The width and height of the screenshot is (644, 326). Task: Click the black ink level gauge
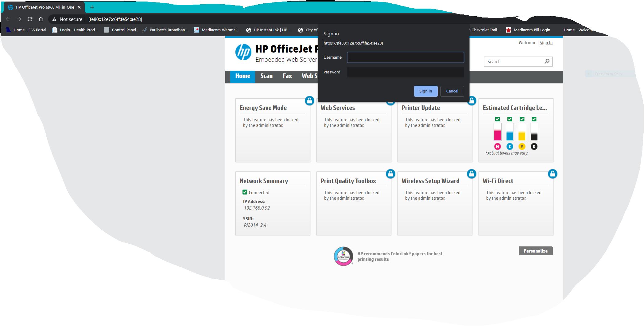click(x=534, y=132)
